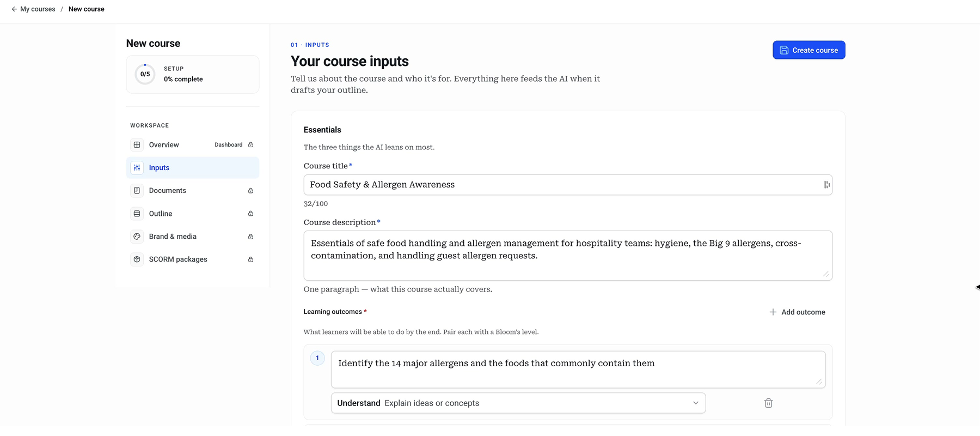Open the Outline section in workspace

[x=193, y=214]
